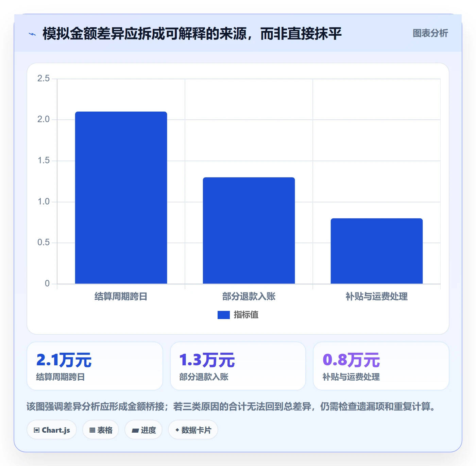Click the 部分退款入账 bar in chart
Viewport: 476px width, 466px height.
pyautogui.click(x=249, y=230)
